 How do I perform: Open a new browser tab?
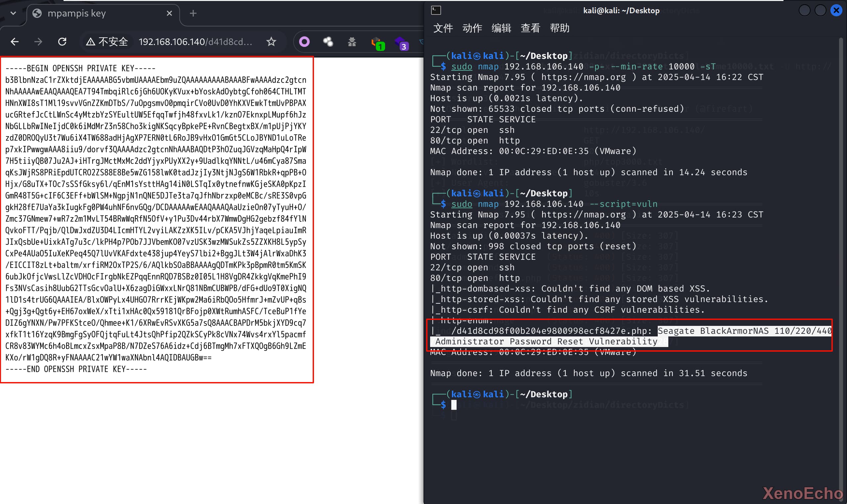(x=193, y=13)
